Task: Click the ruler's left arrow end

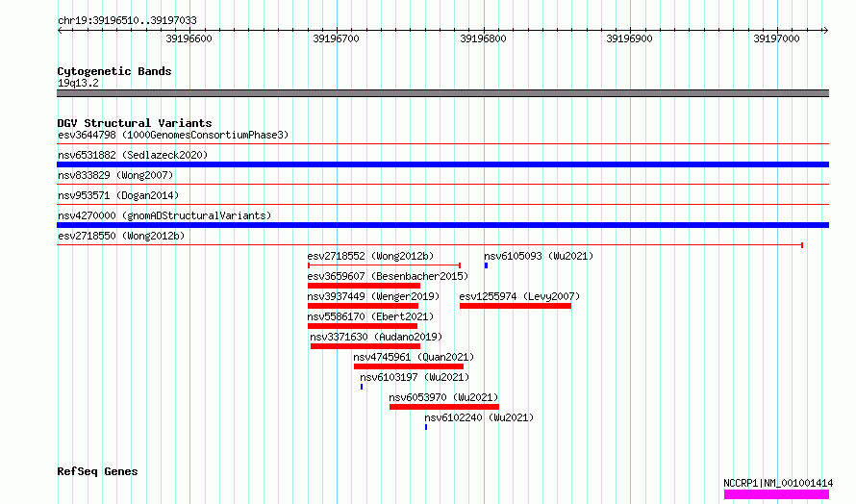Action: coord(60,31)
